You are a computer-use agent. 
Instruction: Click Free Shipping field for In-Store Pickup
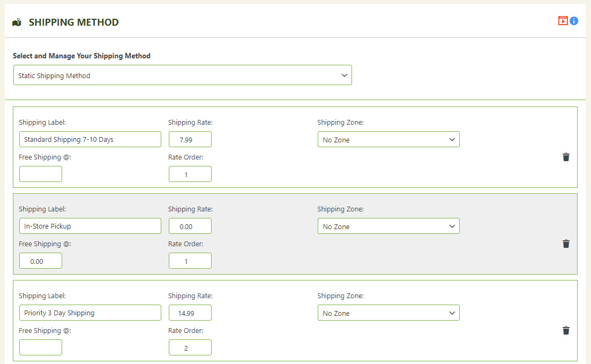pyautogui.click(x=41, y=261)
